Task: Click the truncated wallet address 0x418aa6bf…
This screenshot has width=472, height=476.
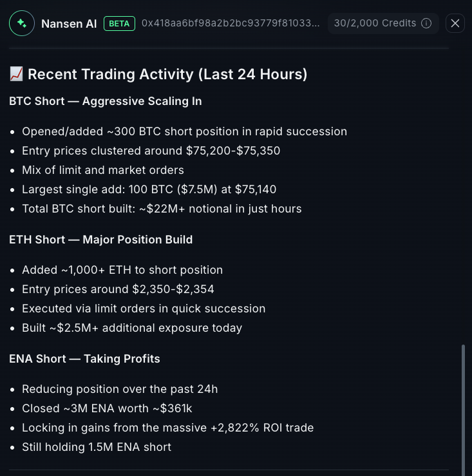Action: 231,23
